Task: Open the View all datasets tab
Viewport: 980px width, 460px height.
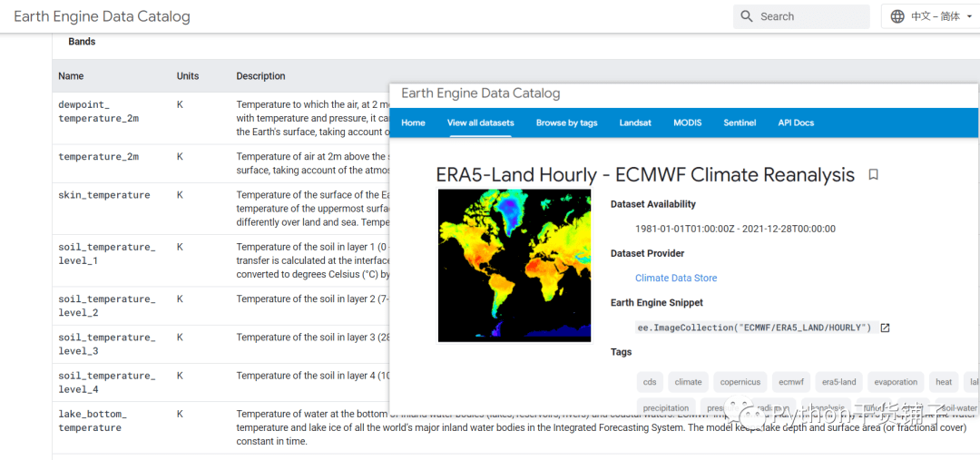Action: [480, 122]
